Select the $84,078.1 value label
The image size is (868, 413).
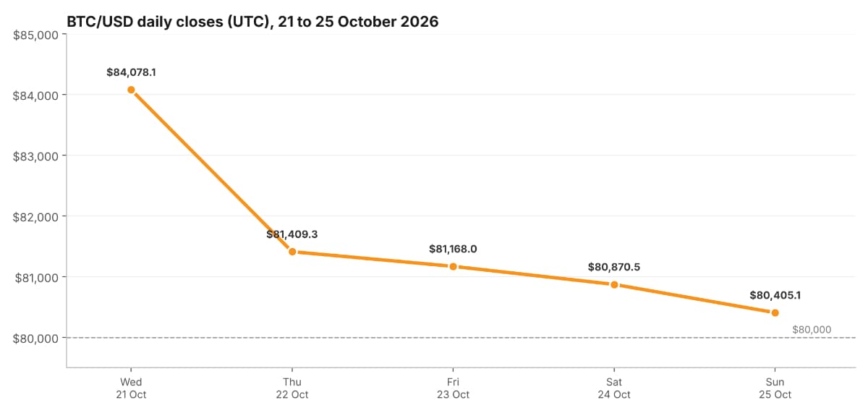pyautogui.click(x=131, y=72)
